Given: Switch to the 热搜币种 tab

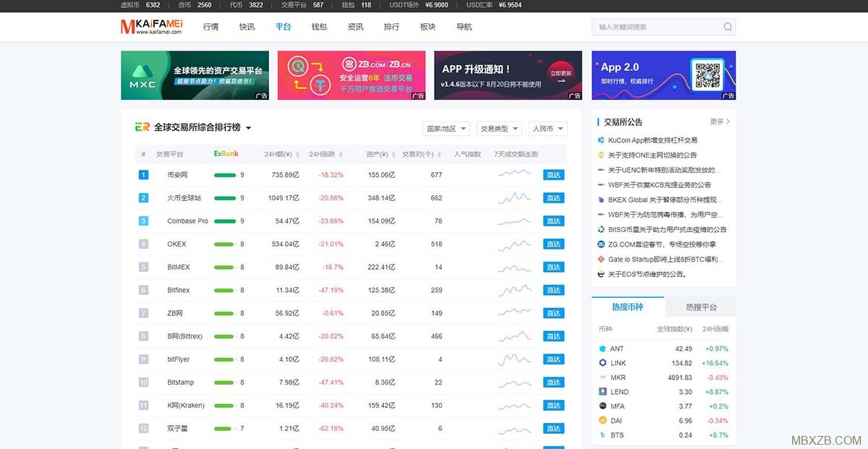Looking at the screenshot, I should point(627,307).
